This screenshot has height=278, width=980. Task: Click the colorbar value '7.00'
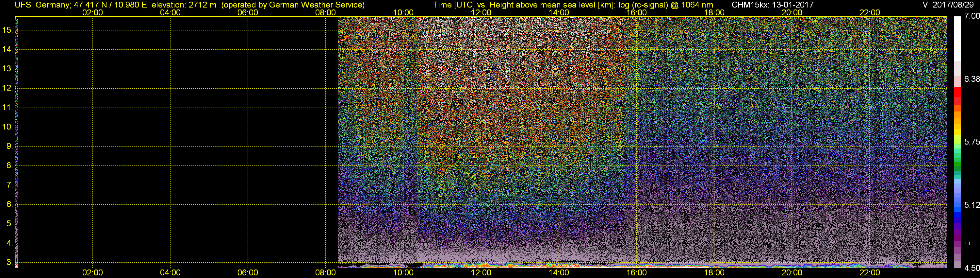tap(972, 16)
